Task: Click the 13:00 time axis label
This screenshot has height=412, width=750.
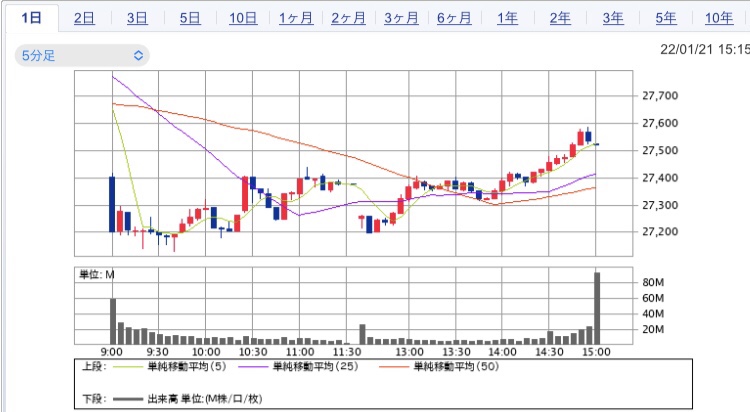Action: click(409, 352)
